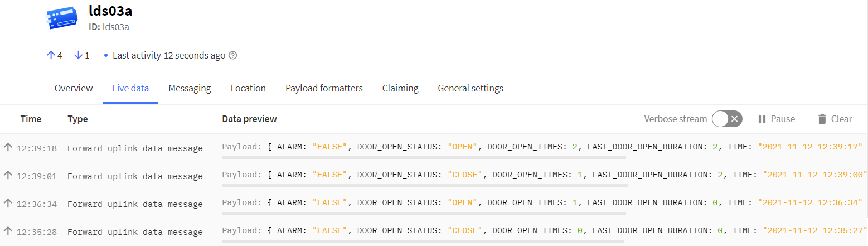Click the lds03a device title
This screenshot has height=246, width=868.
coord(110,11)
